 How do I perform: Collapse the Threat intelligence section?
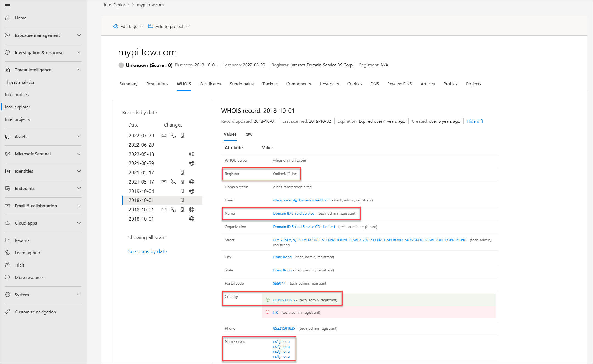click(79, 70)
